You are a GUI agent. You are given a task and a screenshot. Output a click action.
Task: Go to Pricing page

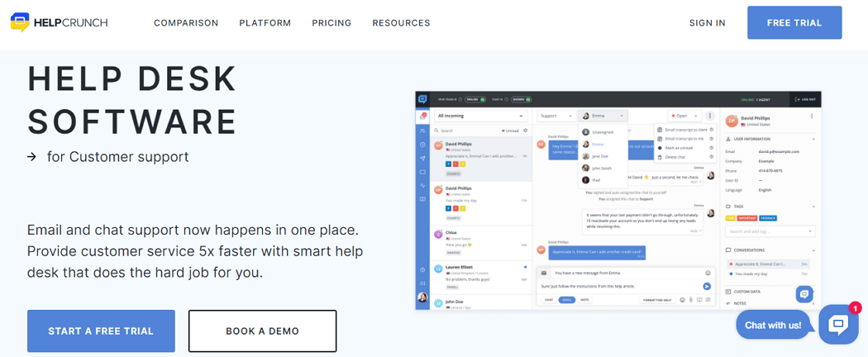331,22
